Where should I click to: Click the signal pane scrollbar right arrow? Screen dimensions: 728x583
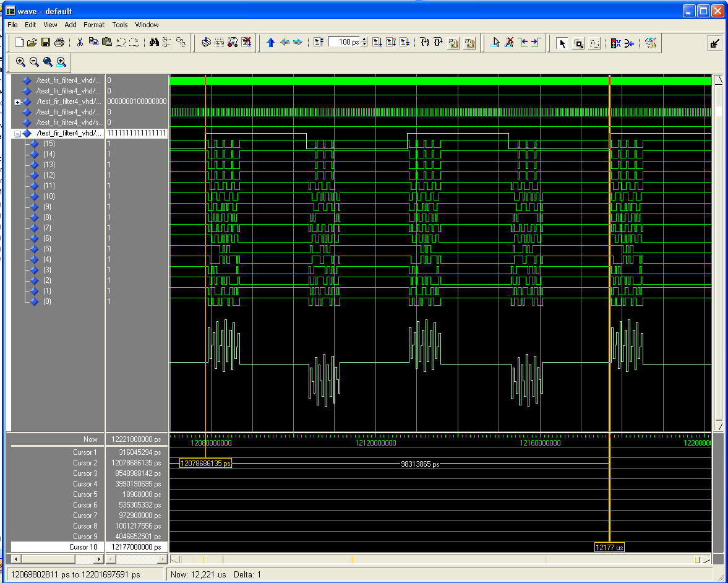(100, 559)
